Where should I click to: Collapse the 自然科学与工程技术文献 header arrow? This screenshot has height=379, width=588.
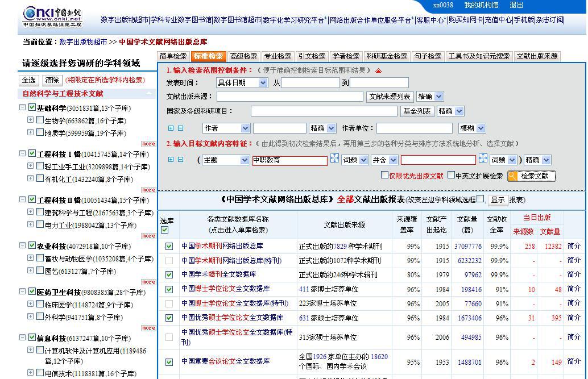(149, 93)
